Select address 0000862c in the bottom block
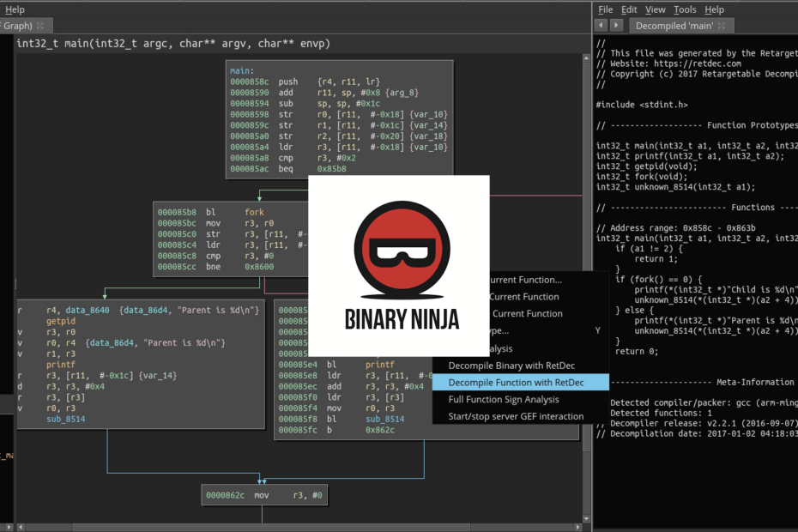The height and width of the screenshot is (532, 798). click(x=225, y=495)
